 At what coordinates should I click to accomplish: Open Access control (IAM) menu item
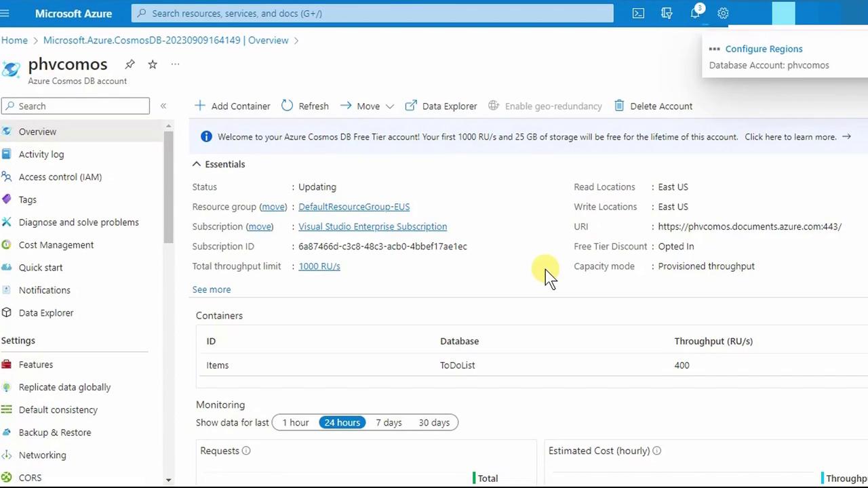(x=60, y=177)
